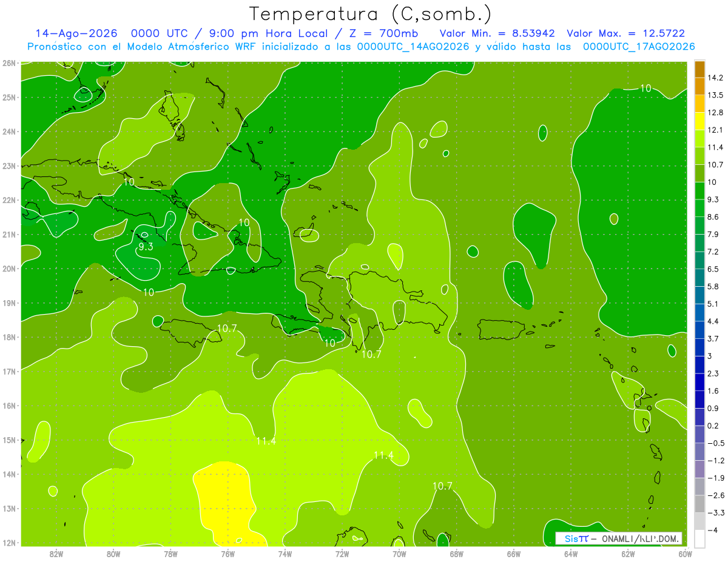Click the "76W" longitude axis label
728x562 pixels.
[228, 554]
